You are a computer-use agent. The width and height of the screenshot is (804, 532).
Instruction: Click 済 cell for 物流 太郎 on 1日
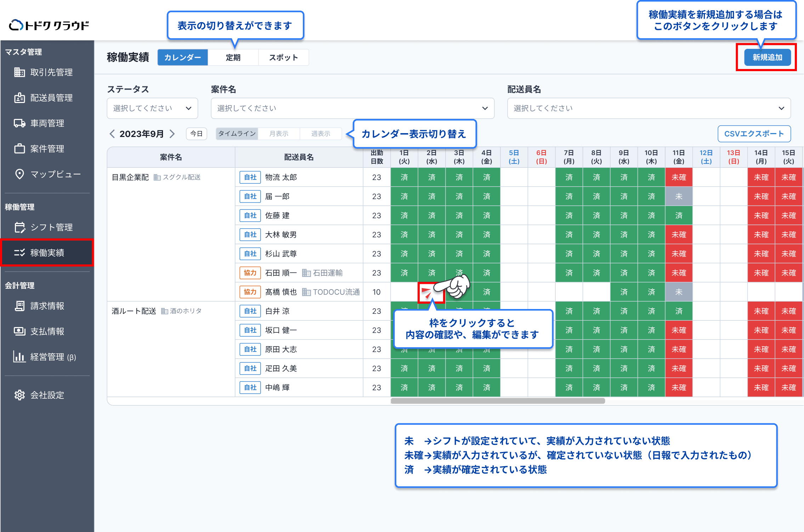[x=404, y=177]
